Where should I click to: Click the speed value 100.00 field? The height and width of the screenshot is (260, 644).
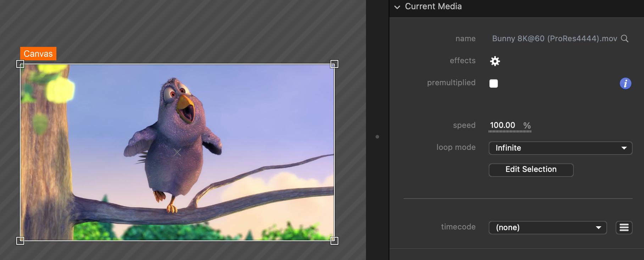[502, 125]
